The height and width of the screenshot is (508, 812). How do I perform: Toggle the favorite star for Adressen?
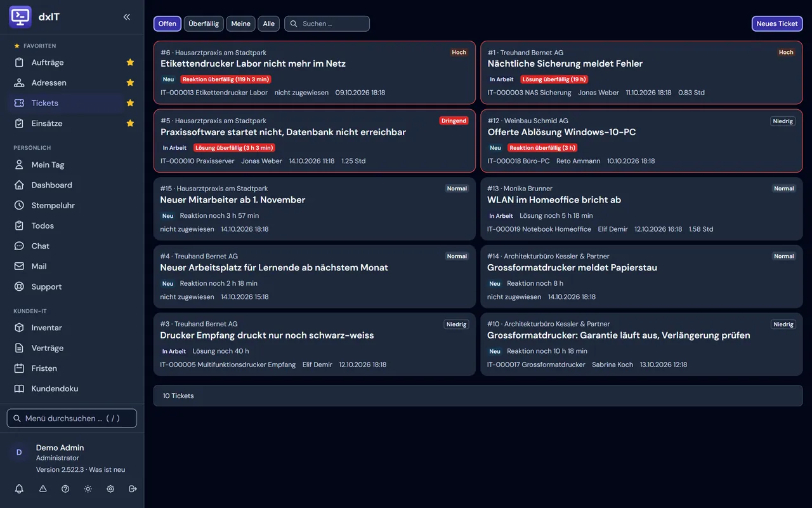coord(130,83)
